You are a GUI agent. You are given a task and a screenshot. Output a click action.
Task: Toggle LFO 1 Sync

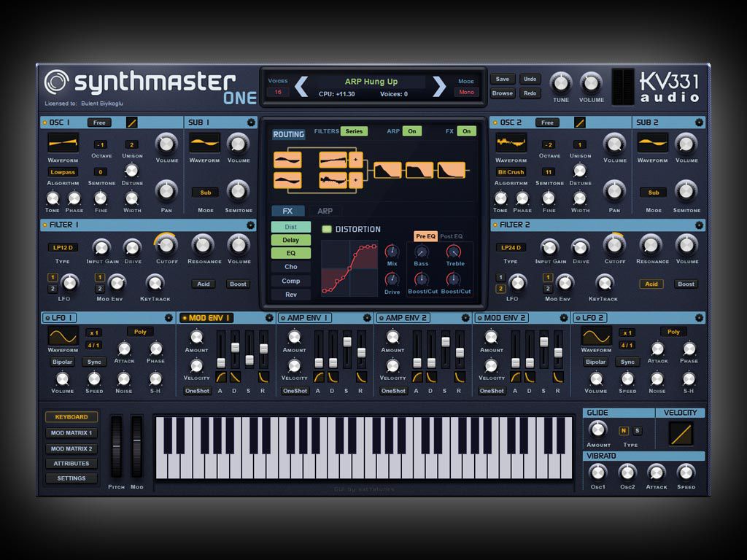pos(94,362)
